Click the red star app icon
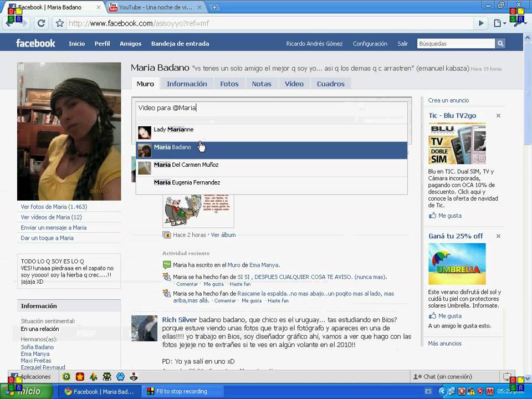 pyautogui.click(x=80, y=377)
